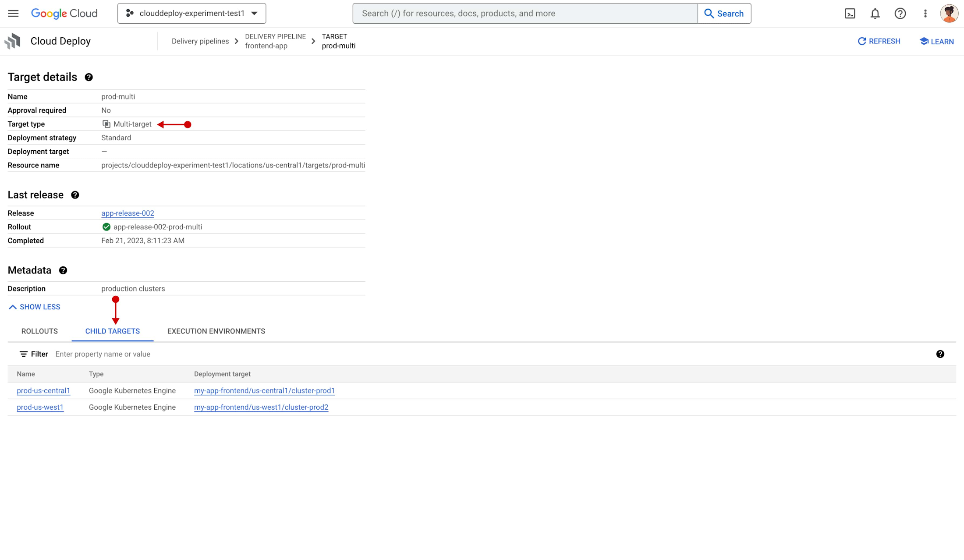Open app-release-002 release link
964x560 pixels.
tap(128, 213)
